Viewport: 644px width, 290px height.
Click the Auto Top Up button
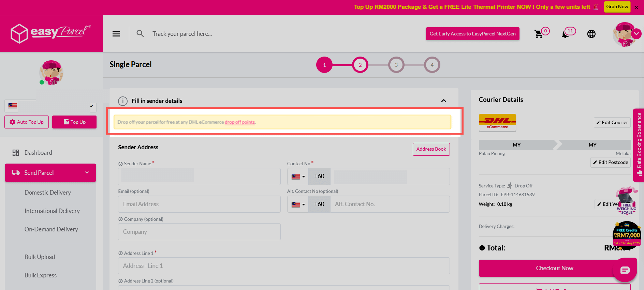click(27, 122)
